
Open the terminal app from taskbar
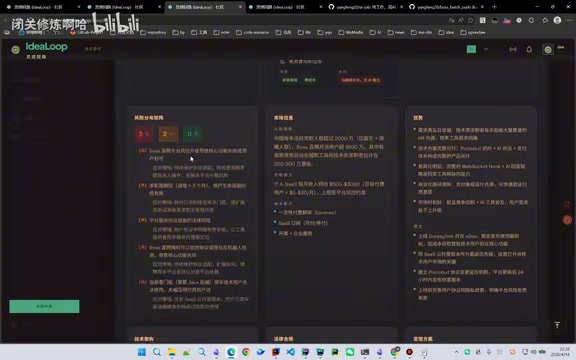(x=365, y=352)
